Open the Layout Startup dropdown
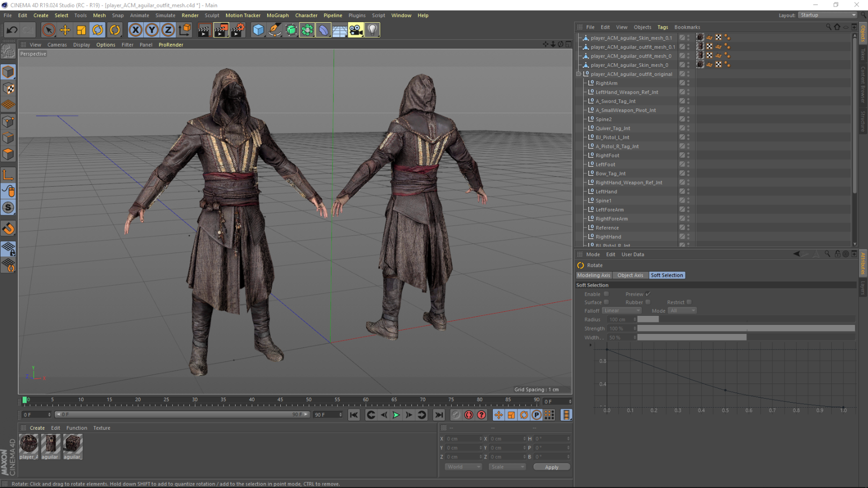This screenshot has width=868, height=488. (x=827, y=15)
